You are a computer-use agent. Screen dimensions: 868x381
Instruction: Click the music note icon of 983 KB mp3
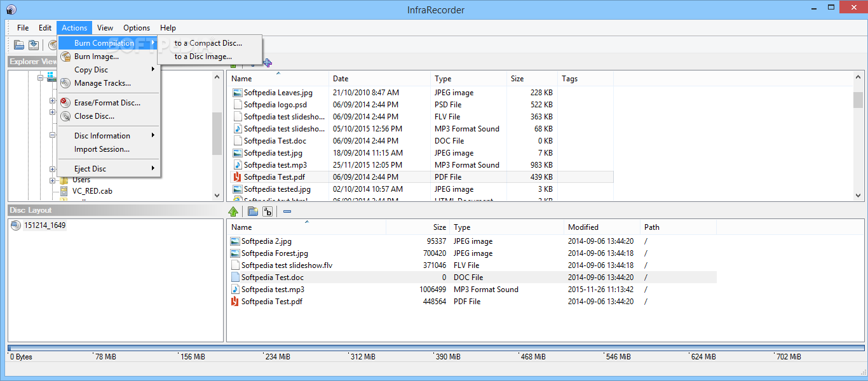pyautogui.click(x=237, y=165)
